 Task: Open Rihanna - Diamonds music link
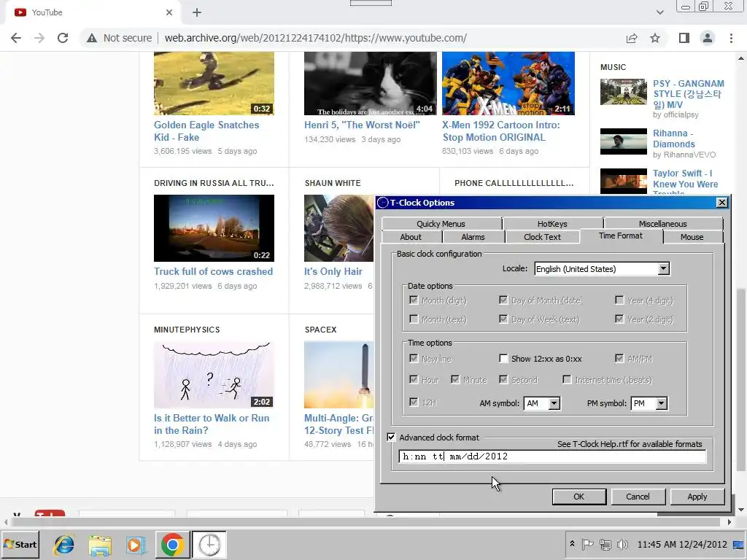[673, 139]
